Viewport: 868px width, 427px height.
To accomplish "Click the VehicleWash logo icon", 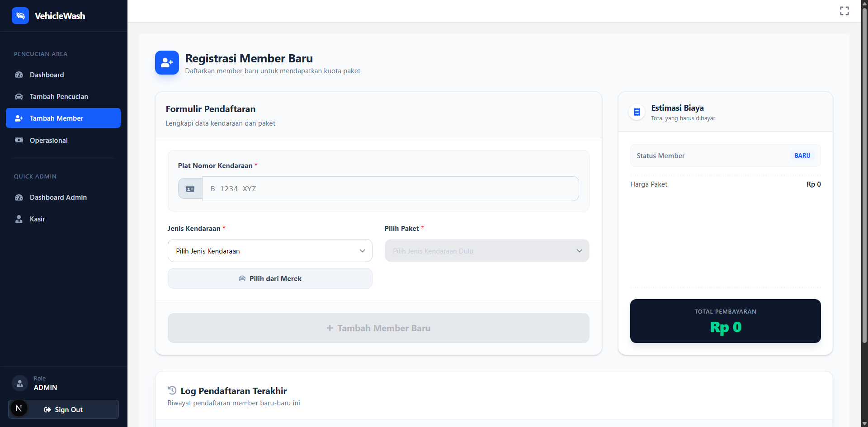I will coord(20,16).
